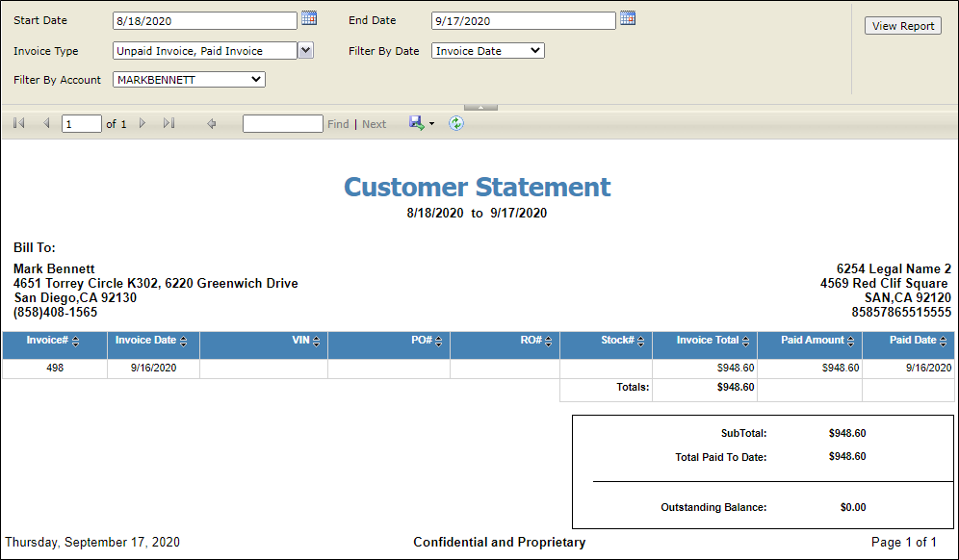
Task: Sort by PO# column
Action: [438, 343]
